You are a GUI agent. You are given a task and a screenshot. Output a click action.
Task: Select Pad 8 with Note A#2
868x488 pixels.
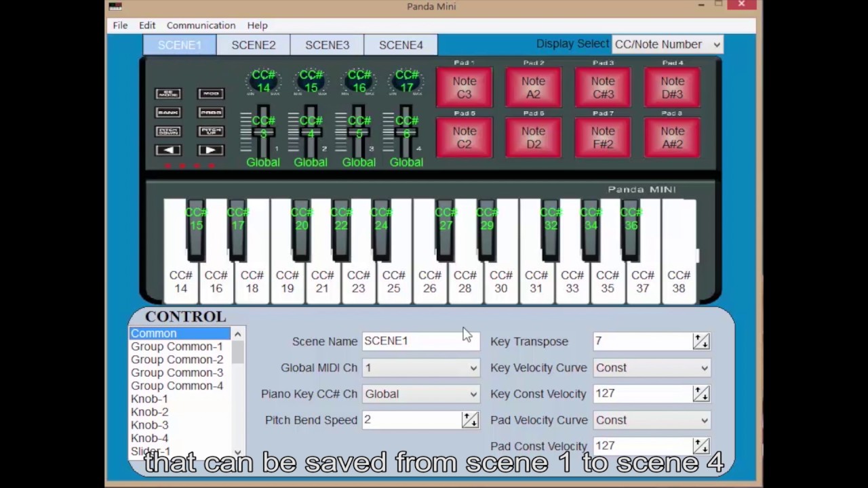click(673, 138)
